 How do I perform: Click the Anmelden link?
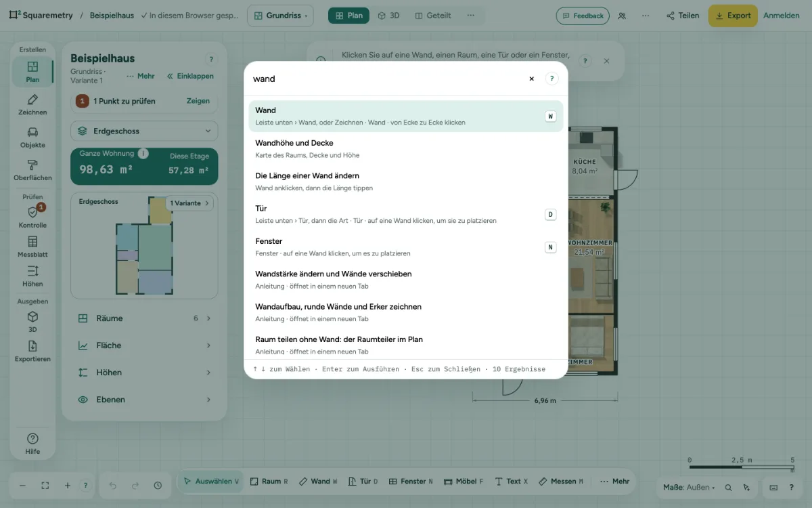[782, 16]
